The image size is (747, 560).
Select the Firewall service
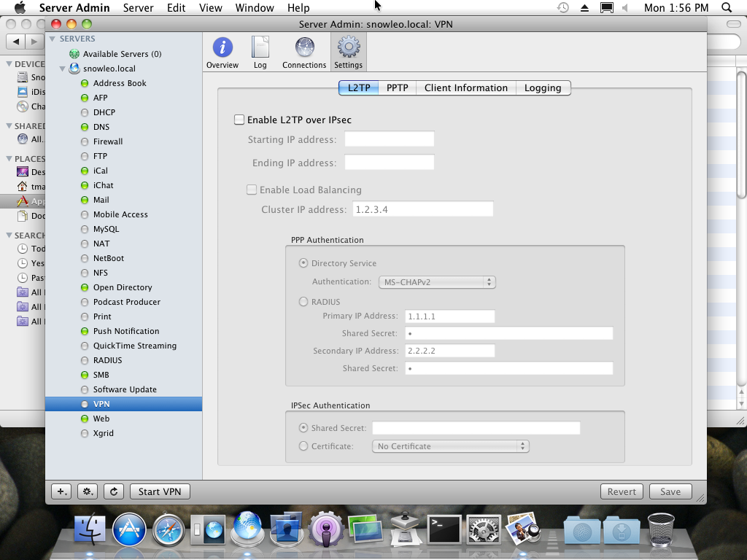pos(124,141)
